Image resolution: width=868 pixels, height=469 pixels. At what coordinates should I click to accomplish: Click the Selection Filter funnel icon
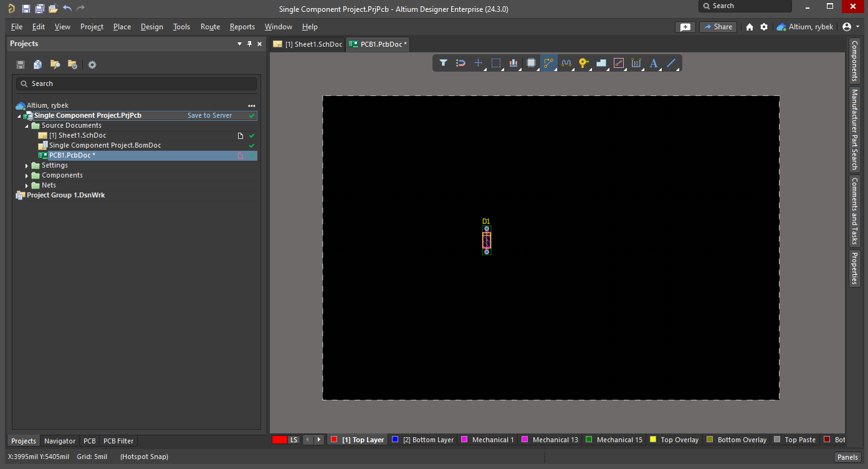[x=443, y=63]
